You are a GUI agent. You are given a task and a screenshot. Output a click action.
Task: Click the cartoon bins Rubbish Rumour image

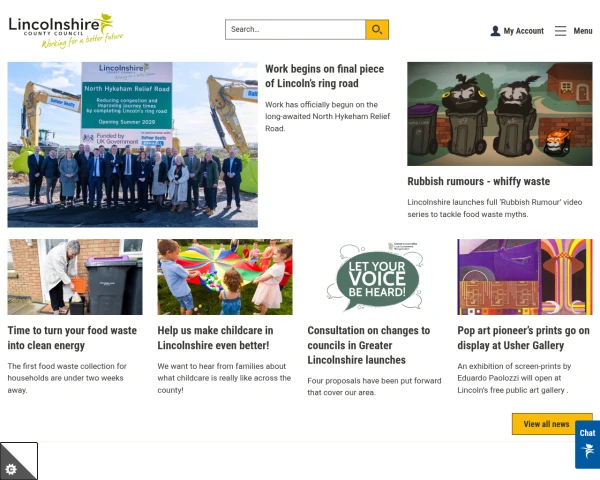click(x=500, y=114)
